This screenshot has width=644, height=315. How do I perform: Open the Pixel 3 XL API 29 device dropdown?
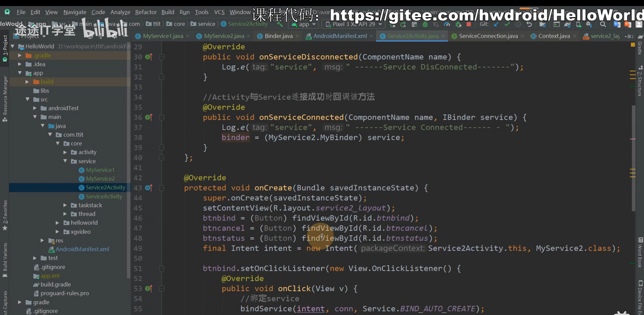[354, 24]
